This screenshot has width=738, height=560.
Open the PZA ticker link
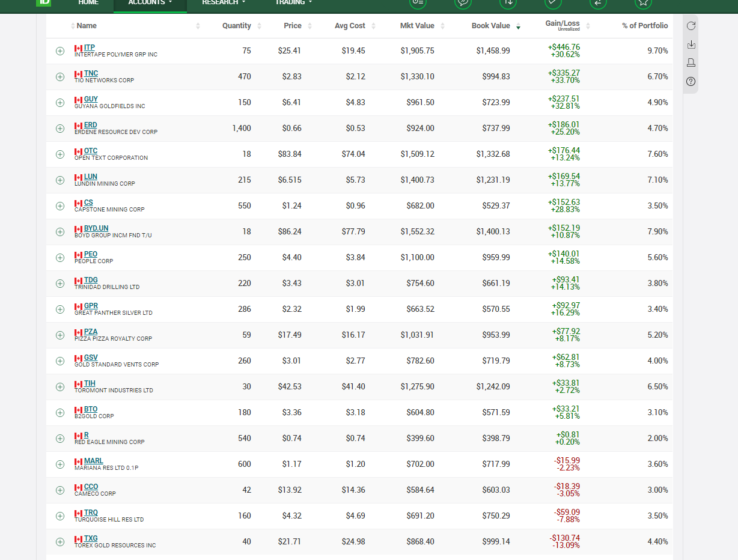tap(91, 332)
